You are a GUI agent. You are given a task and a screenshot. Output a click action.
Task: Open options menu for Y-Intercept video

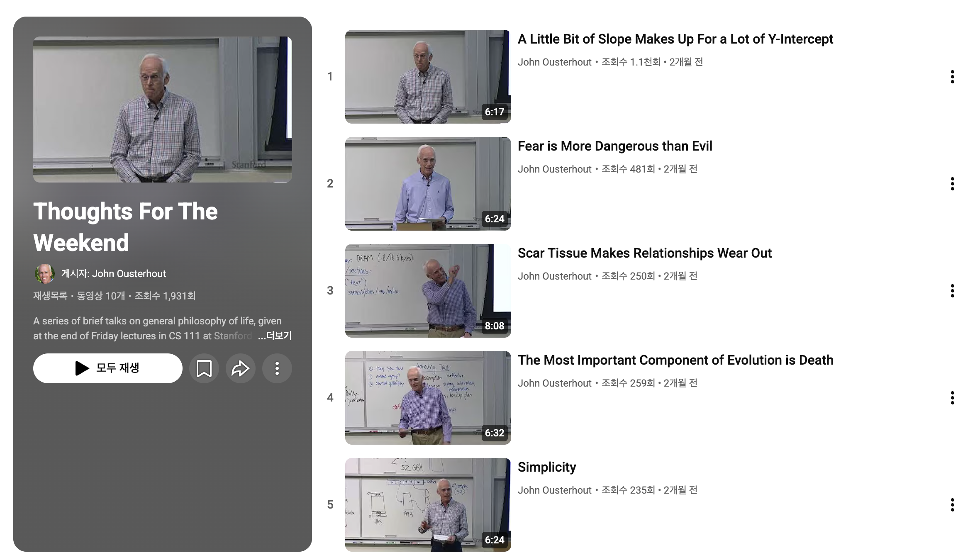tap(952, 77)
